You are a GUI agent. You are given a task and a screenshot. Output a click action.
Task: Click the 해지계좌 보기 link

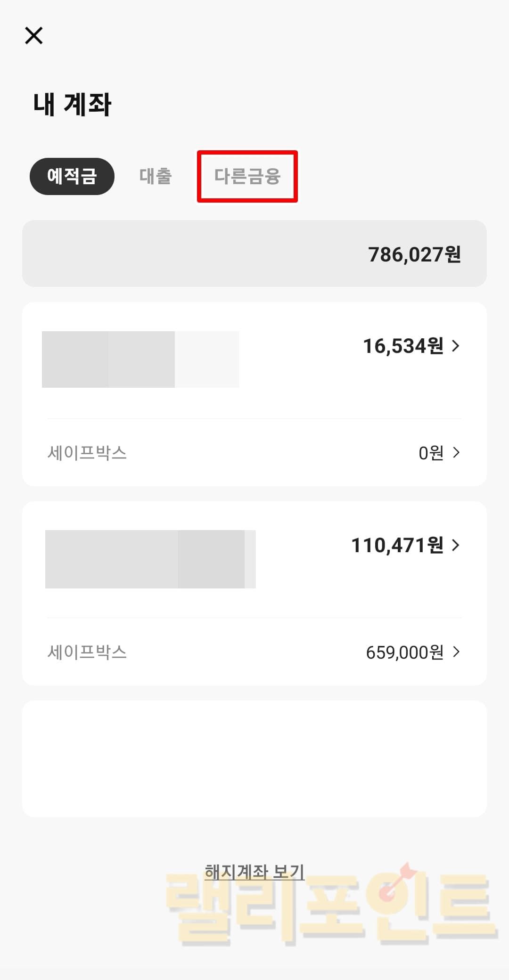(254, 872)
